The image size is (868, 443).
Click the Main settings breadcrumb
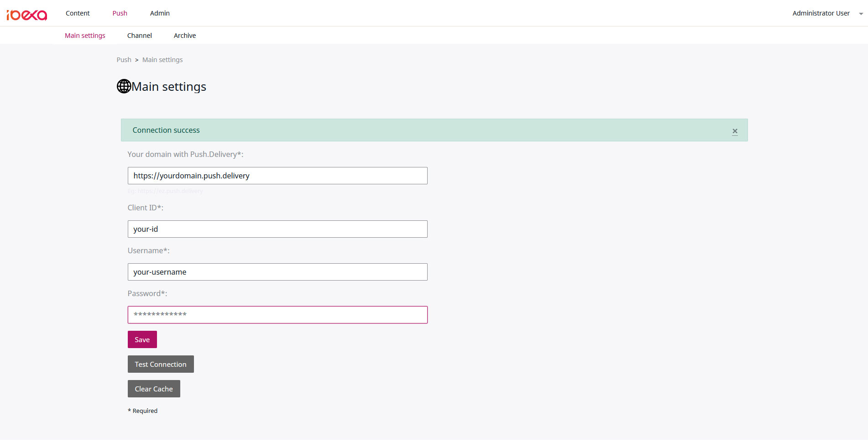click(x=162, y=60)
